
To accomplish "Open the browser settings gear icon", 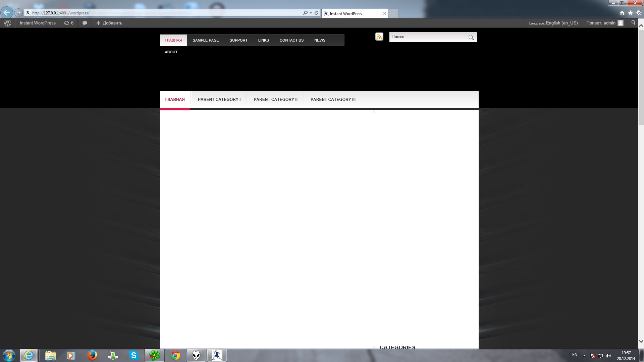I will point(638,13).
